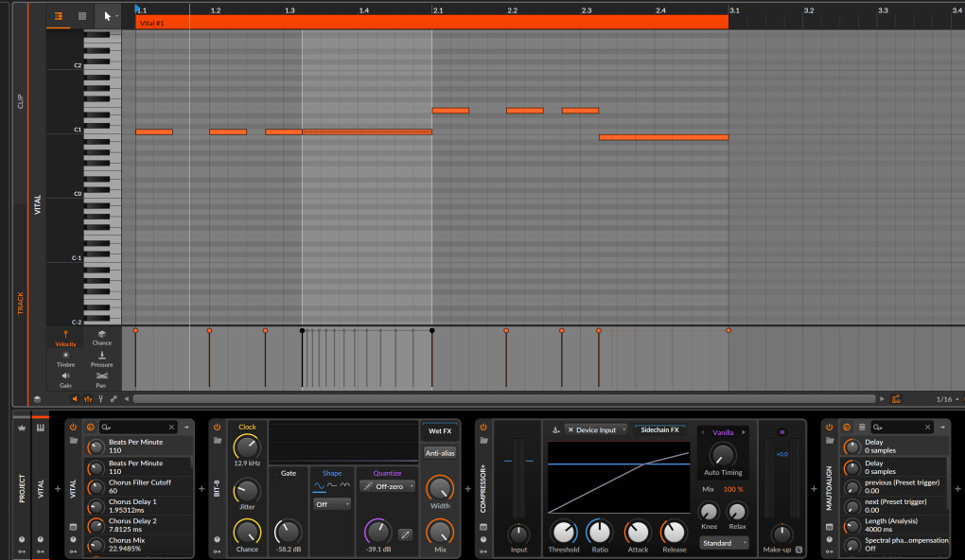The image size is (965, 560).
Task: Toggle the MAutoAlign device power button
Action: (x=829, y=427)
